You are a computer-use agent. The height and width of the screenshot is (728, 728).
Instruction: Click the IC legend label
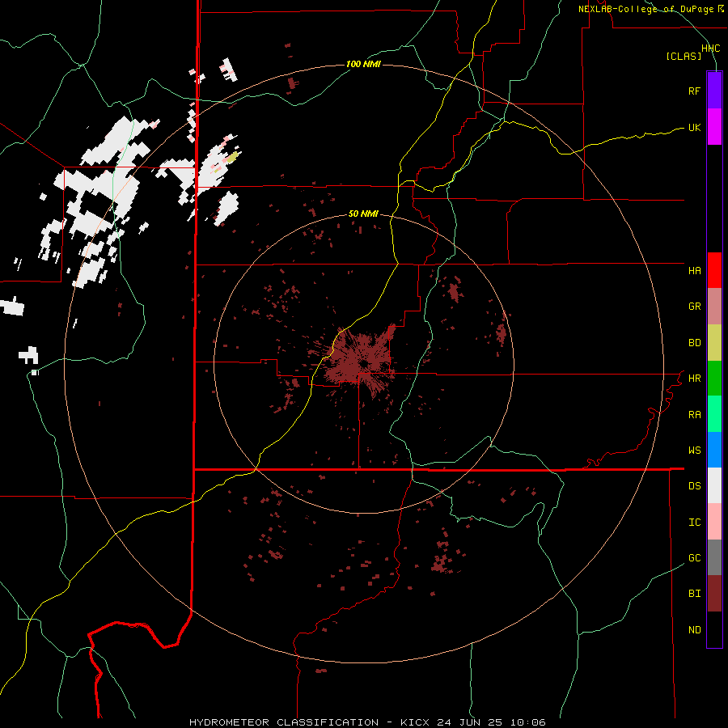695,523
